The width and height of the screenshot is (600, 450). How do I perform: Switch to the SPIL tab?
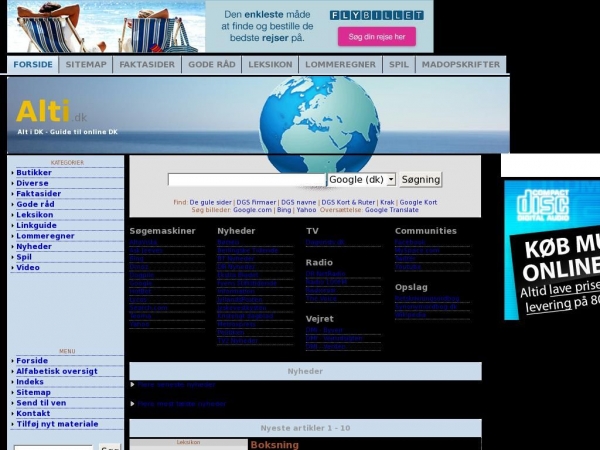[x=399, y=64]
